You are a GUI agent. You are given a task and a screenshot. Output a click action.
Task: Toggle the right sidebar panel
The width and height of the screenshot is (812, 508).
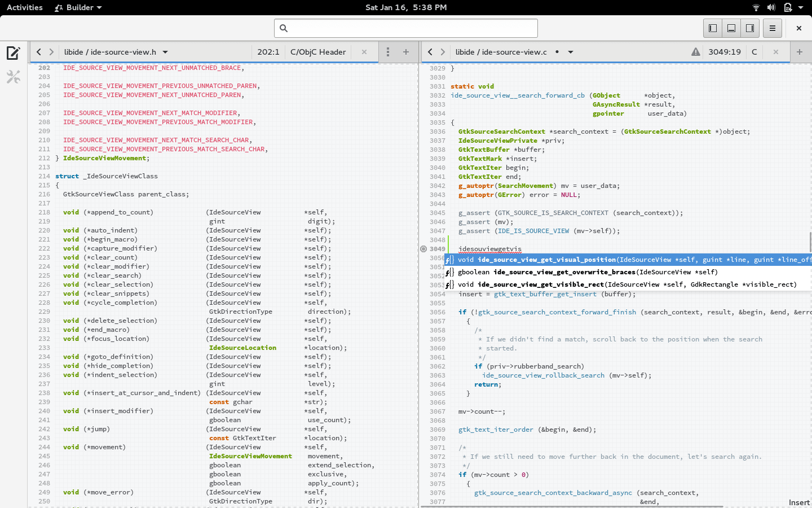pyautogui.click(x=750, y=28)
